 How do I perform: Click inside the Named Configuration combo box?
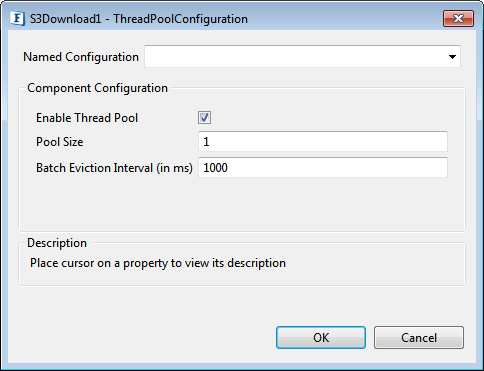click(302, 57)
